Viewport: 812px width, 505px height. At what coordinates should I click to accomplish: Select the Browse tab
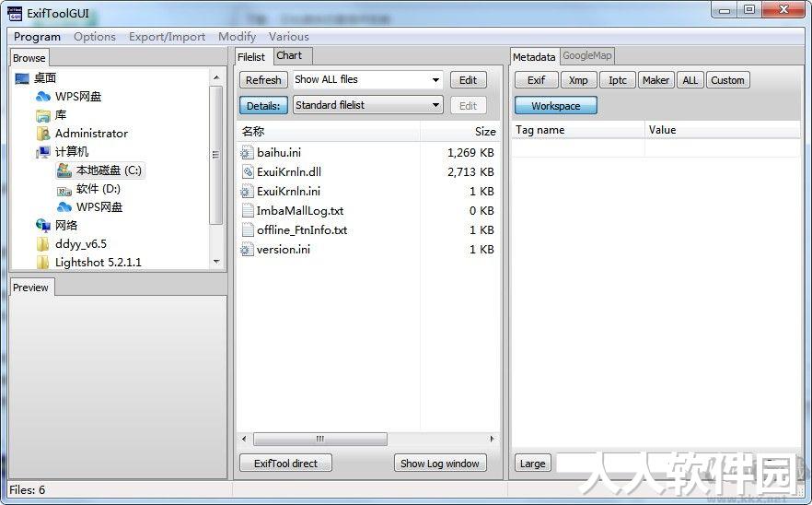[29, 58]
